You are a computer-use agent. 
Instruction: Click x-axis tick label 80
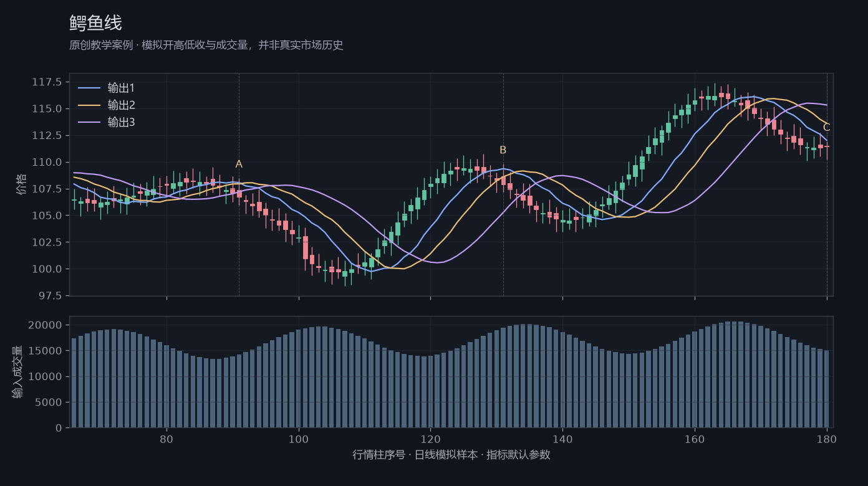[166, 439]
